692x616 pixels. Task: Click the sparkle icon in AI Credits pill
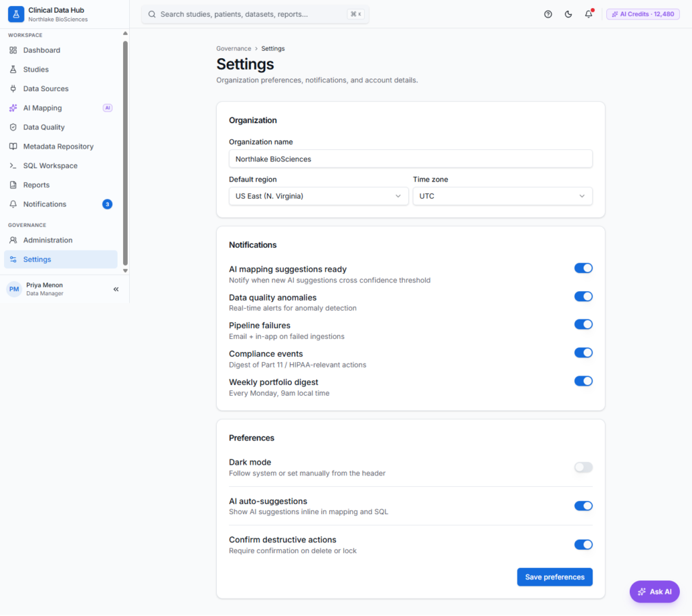tap(614, 14)
